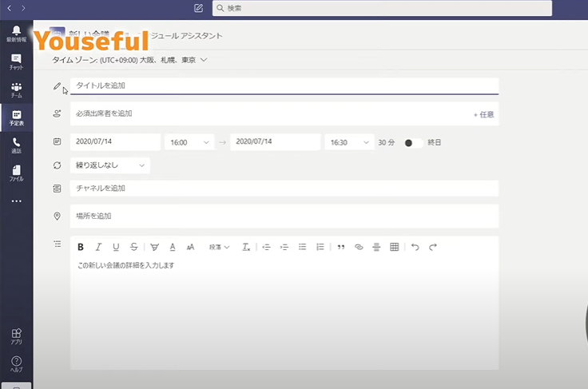Open Calls phone icon in sidebar
The height and width of the screenshot is (389, 588).
[16, 145]
